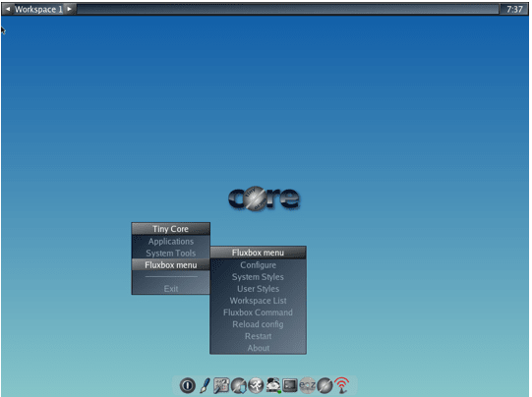Screen dimensions: 532x397
Task: Open the Control Panel wand icon
Action: (221, 385)
